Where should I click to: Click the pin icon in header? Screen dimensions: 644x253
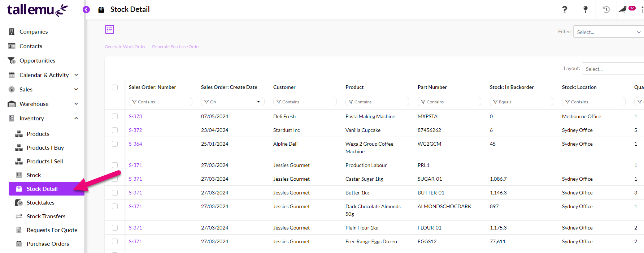click(x=586, y=9)
